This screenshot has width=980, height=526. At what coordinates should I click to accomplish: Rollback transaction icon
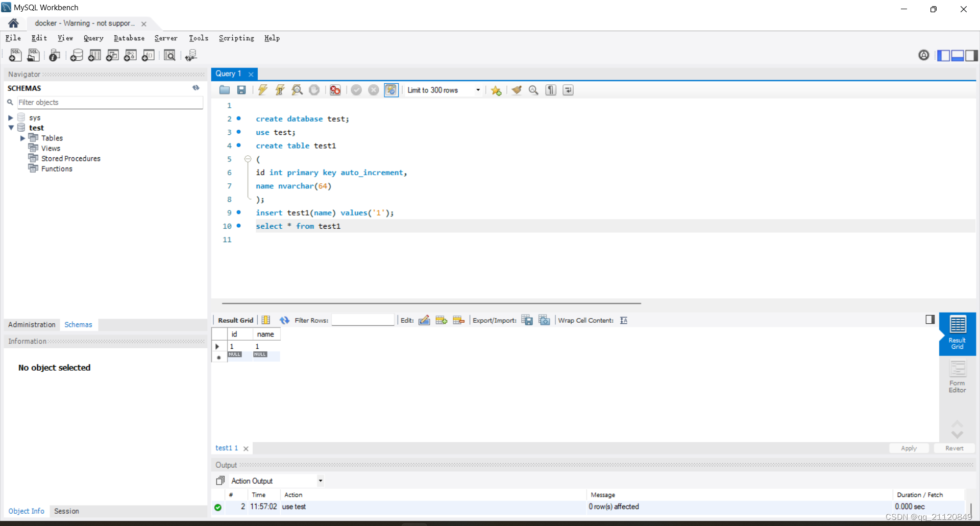[x=374, y=90]
